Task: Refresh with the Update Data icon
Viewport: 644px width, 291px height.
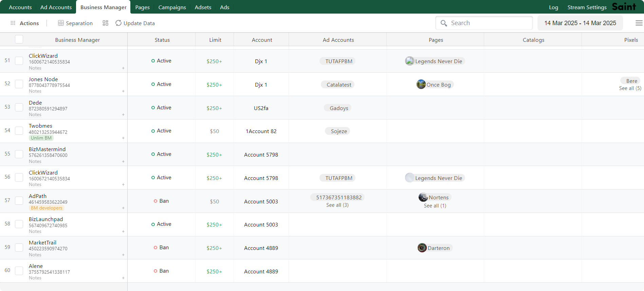Action: click(118, 23)
